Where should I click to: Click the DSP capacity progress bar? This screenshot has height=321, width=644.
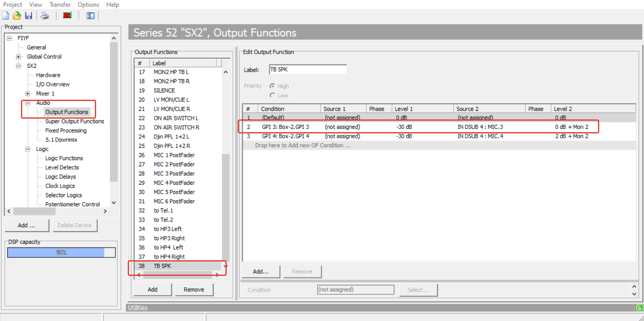pos(61,252)
